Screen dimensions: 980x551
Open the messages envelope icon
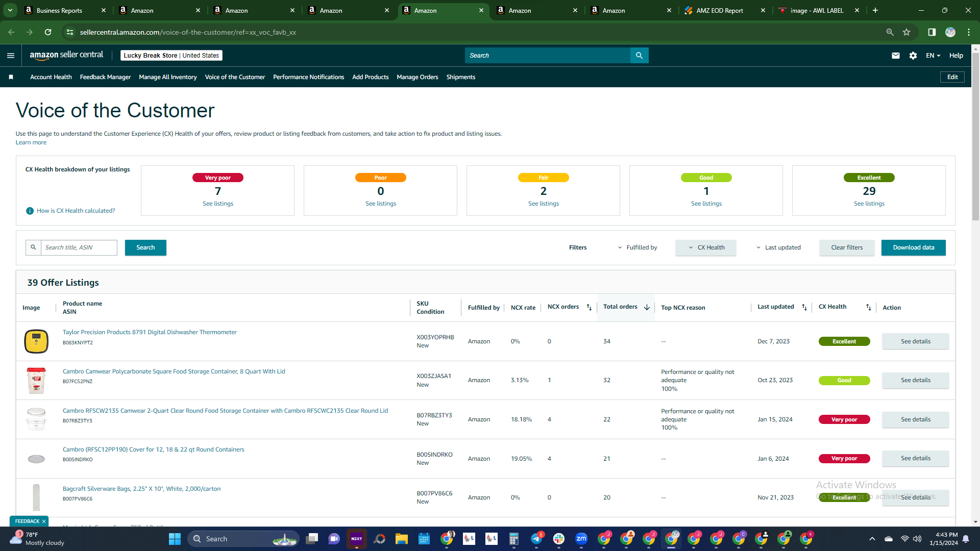[896, 56]
